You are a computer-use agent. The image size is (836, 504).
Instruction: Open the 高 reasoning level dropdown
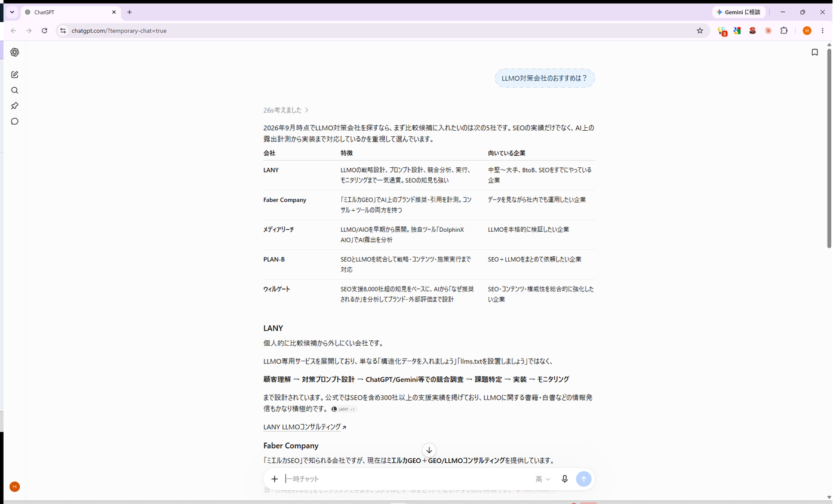coord(543,479)
